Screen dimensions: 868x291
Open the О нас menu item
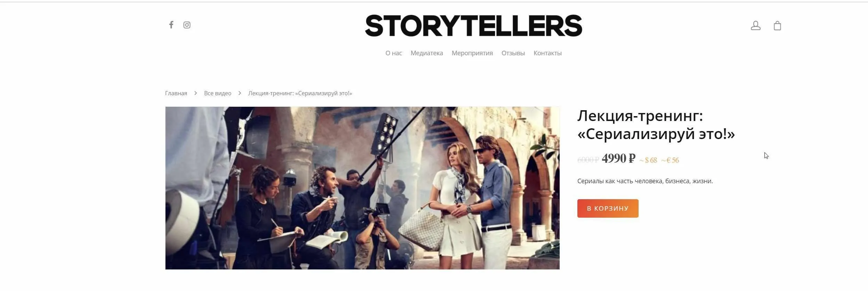tap(394, 53)
